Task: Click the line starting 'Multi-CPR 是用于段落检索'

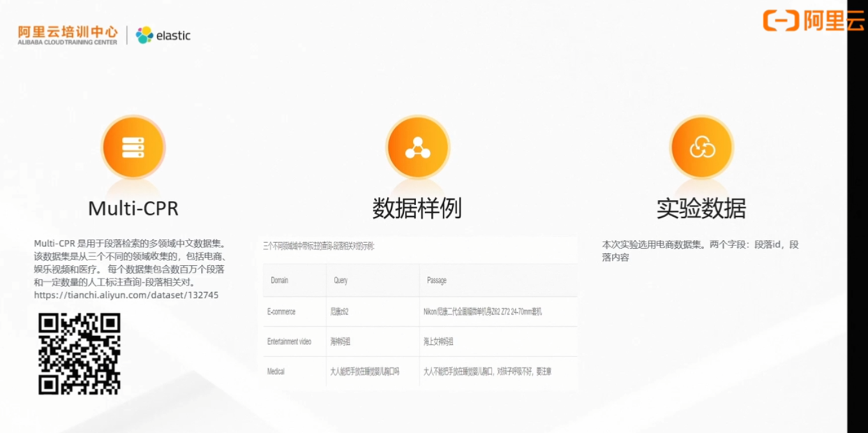Action: pyautogui.click(x=130, y=244)
